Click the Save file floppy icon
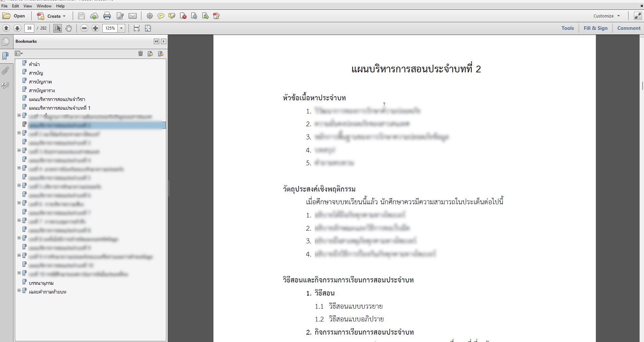 (x=81, y=16)
